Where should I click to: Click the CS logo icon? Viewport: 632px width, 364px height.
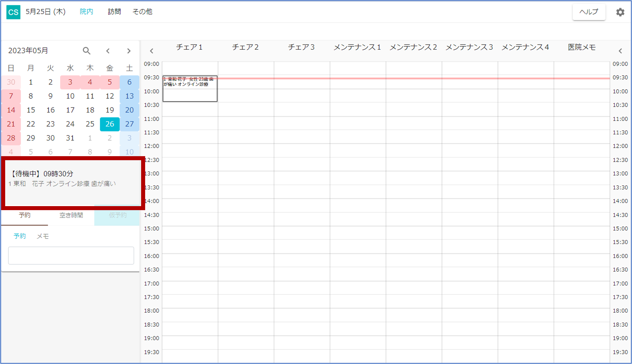[x=13, y=12]
